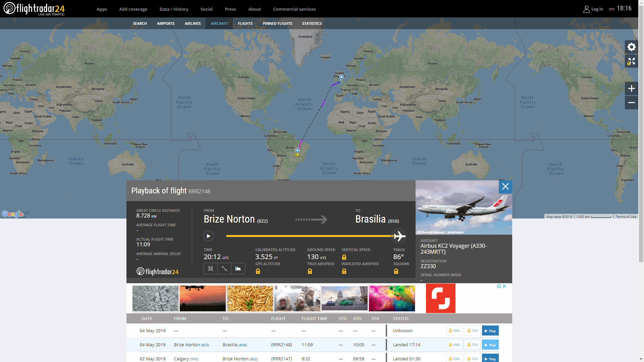The width and height of the screenshot is (644, 362).
Task: Download KML for flight RRR2148
Action: [454, 345]
